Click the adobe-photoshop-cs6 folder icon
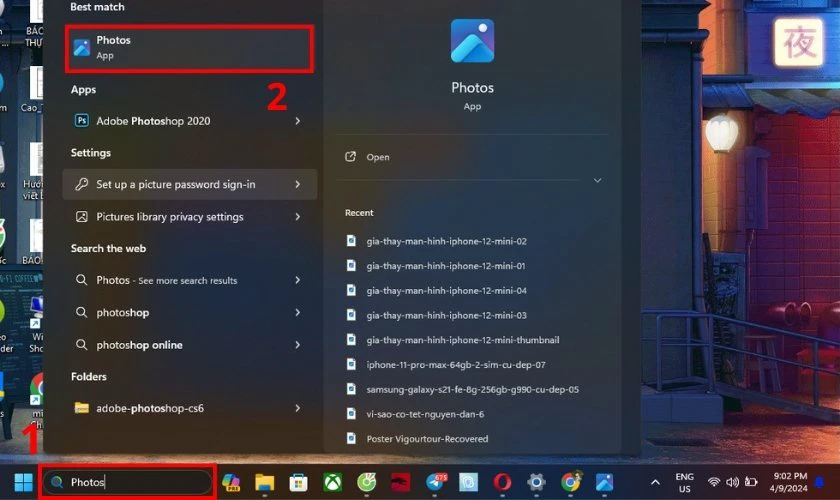The width and height of the screenshot is (840, 500). pyautogui.click(x=81, y=408)
